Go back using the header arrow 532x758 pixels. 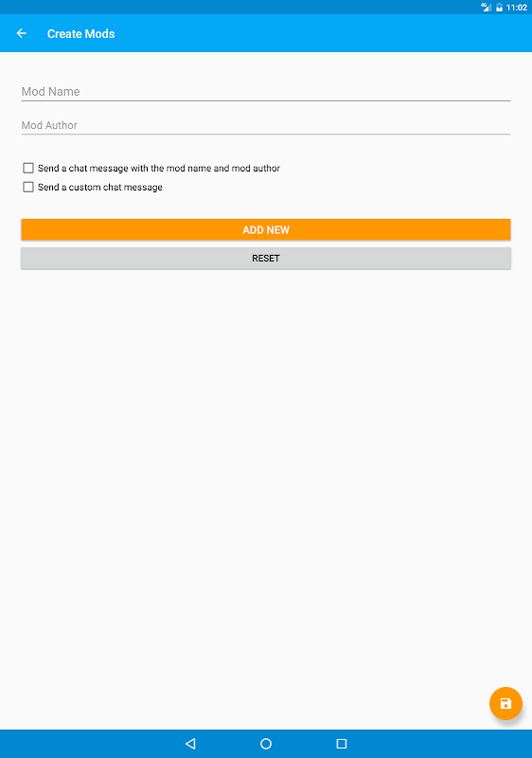(x=22, y=33)
